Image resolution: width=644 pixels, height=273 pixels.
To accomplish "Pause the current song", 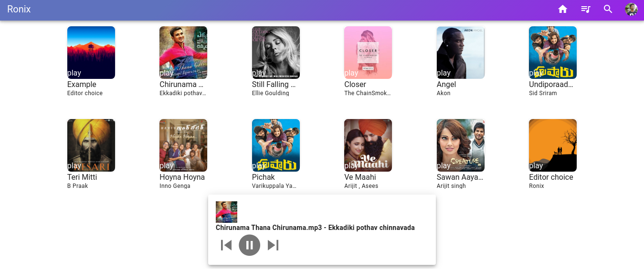I will point(249,245).
